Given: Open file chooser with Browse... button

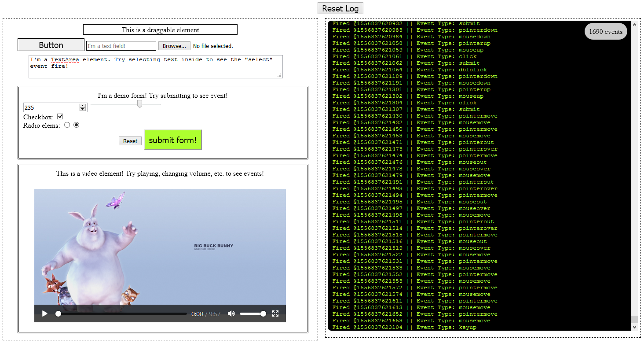Looking at the screenshot, I should click(x=174, y=46).
